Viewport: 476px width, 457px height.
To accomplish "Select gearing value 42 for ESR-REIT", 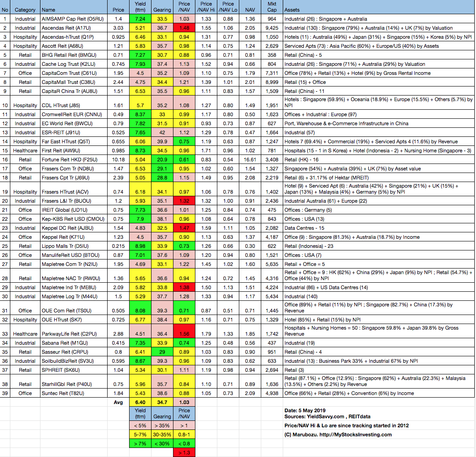I will tap(162, 133).
